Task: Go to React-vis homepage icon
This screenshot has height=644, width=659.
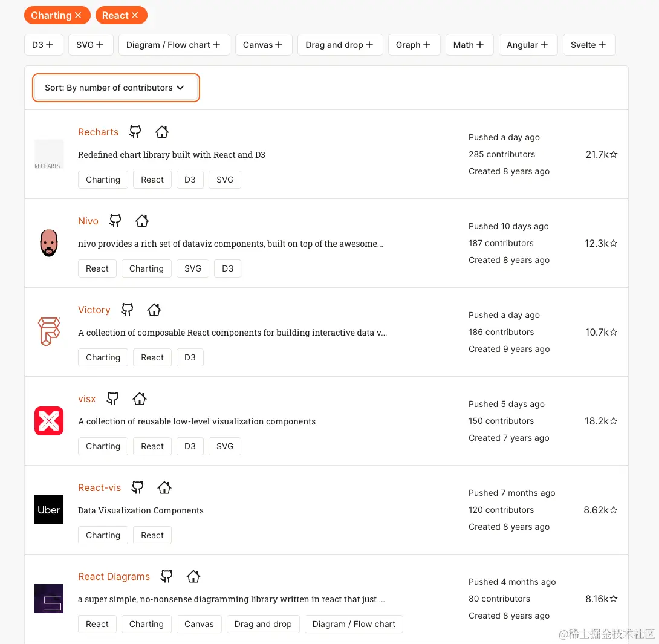Action: (164, 487)
